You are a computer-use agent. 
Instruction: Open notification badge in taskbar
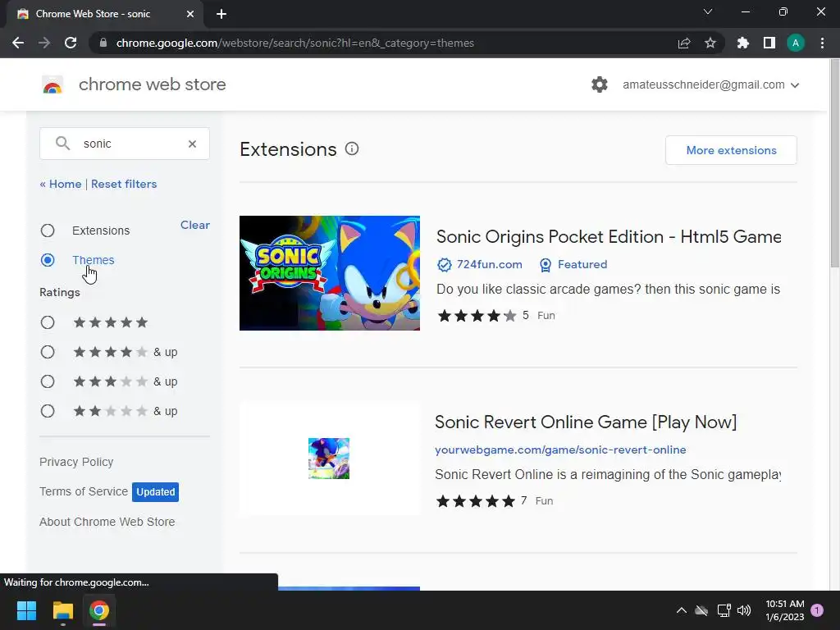pos(817,610)
